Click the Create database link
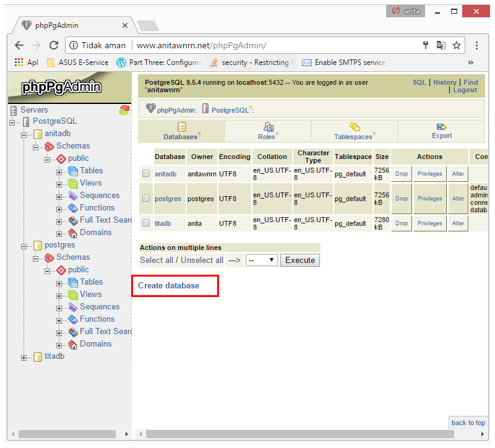This screenshot has width=495, height=448. click(x=168, y=286)
